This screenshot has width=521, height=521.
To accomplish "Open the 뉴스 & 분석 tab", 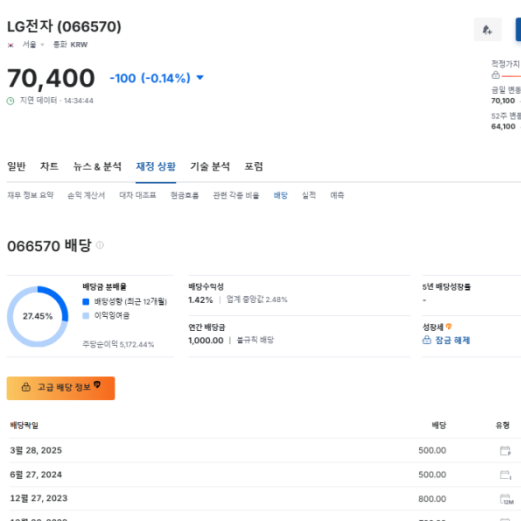I will [x=97, y=166].
